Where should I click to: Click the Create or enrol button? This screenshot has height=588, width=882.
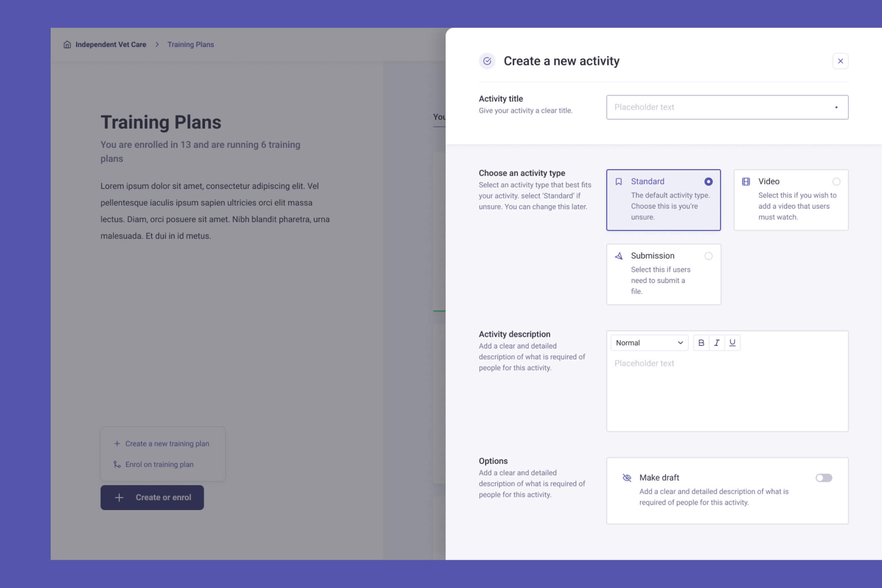(x=152, y=497)
